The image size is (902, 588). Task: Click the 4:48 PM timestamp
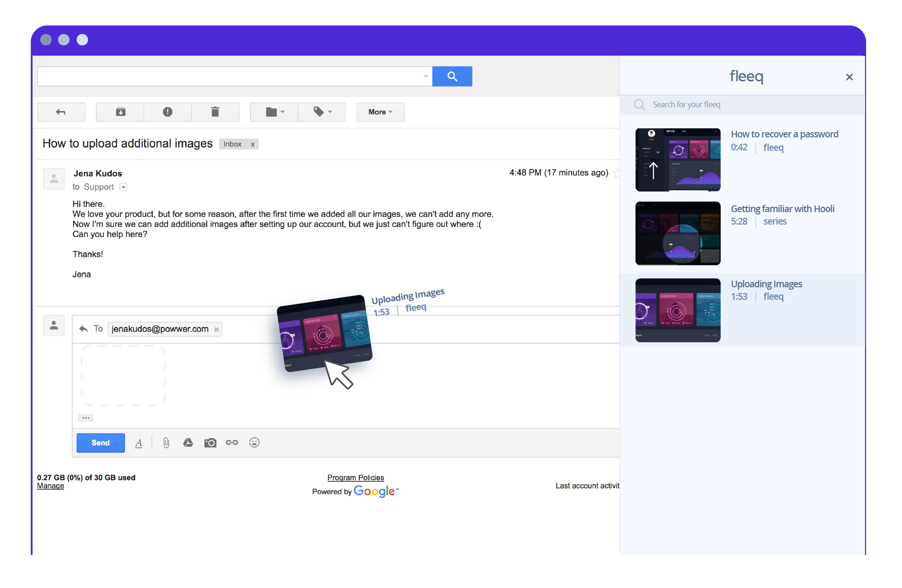coord(559,173)
